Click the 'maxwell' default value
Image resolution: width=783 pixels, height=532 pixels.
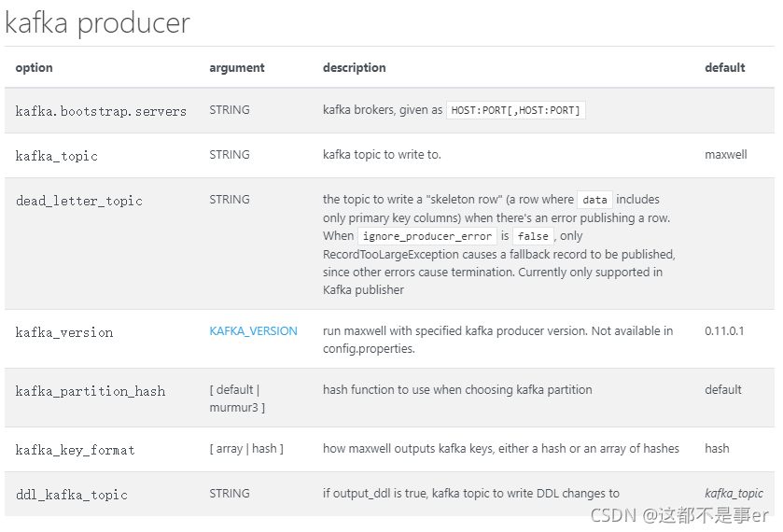click(x=725, y=155)
